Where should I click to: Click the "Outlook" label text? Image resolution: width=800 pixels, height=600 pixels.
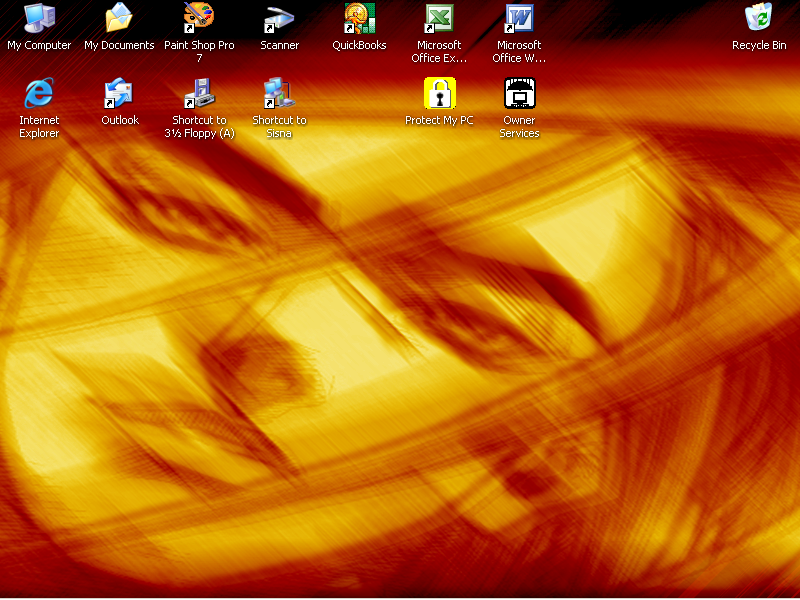120,120
